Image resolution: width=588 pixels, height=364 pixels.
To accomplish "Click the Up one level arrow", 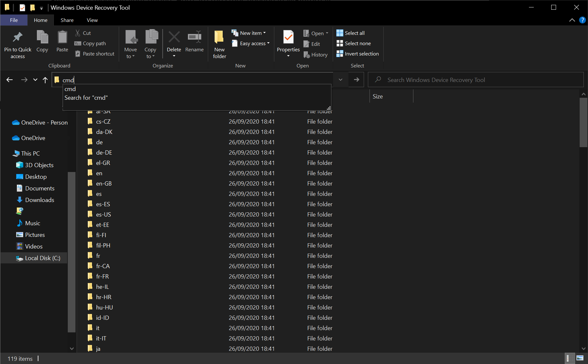I will (x=45, y=80).
